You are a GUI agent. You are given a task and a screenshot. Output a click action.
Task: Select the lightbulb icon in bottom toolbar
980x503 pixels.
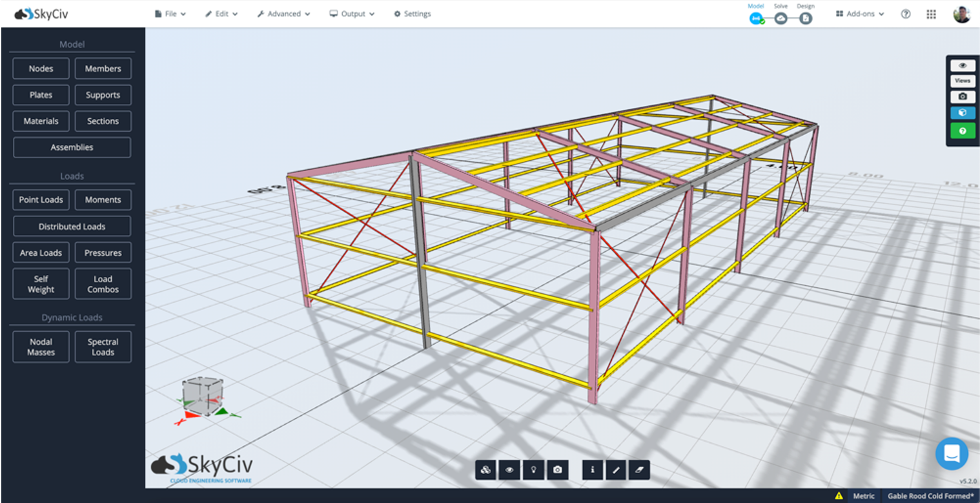(x=533, y=469)
